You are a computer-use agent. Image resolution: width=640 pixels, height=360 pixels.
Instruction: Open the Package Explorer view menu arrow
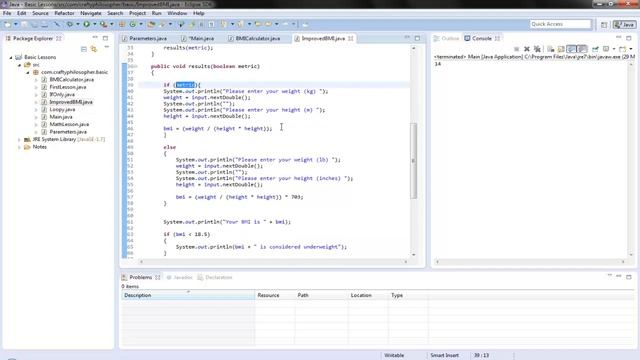(x=107, y=48)
